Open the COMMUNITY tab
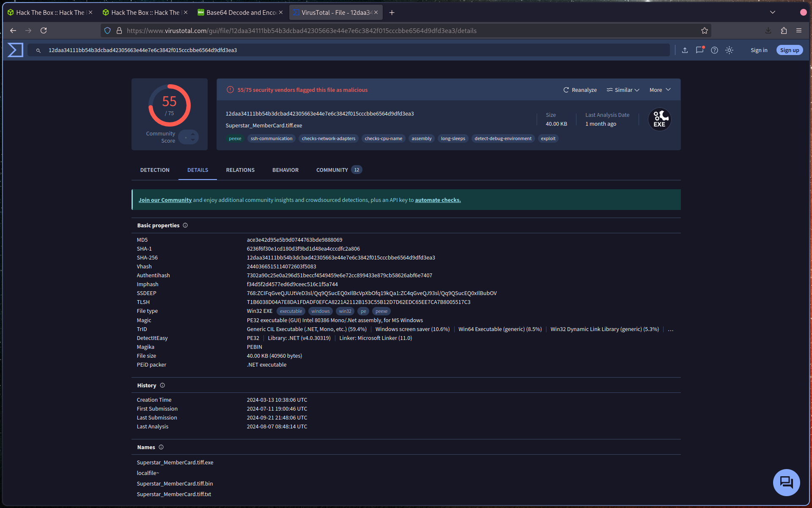812x508 pixels. click(x=339, y=170)
